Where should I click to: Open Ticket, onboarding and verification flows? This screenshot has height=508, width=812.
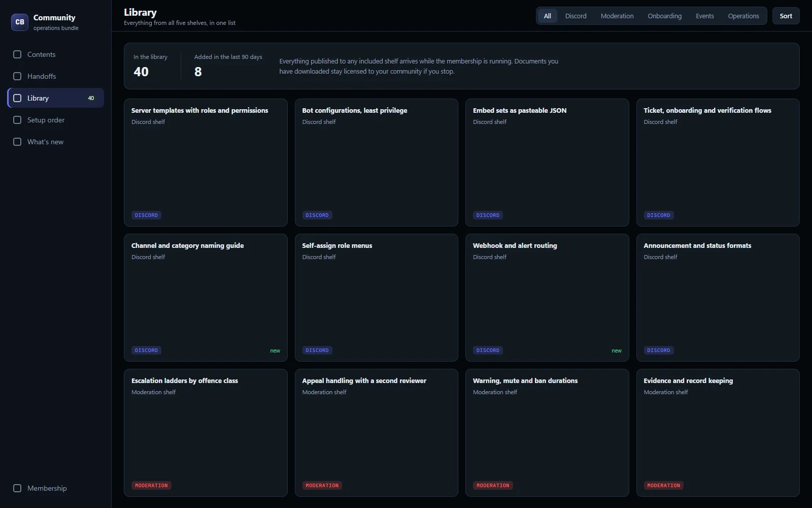718,163
